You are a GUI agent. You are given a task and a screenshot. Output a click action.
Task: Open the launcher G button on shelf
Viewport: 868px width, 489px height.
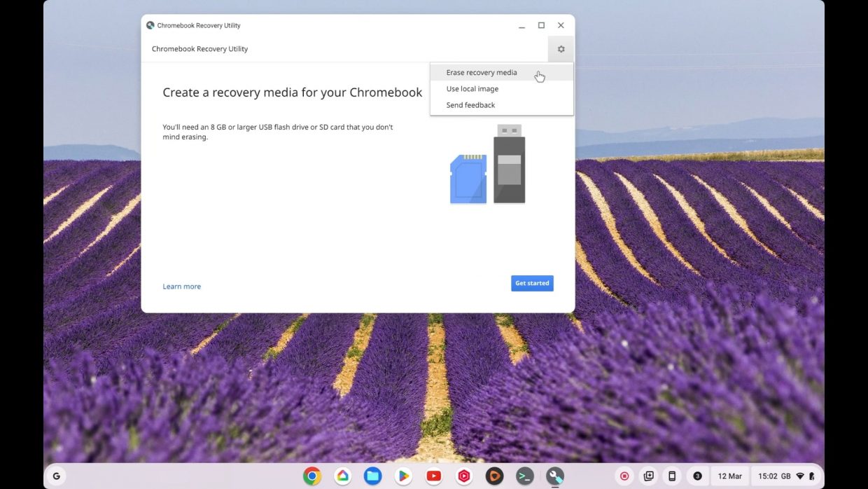(x=56, y=476)
